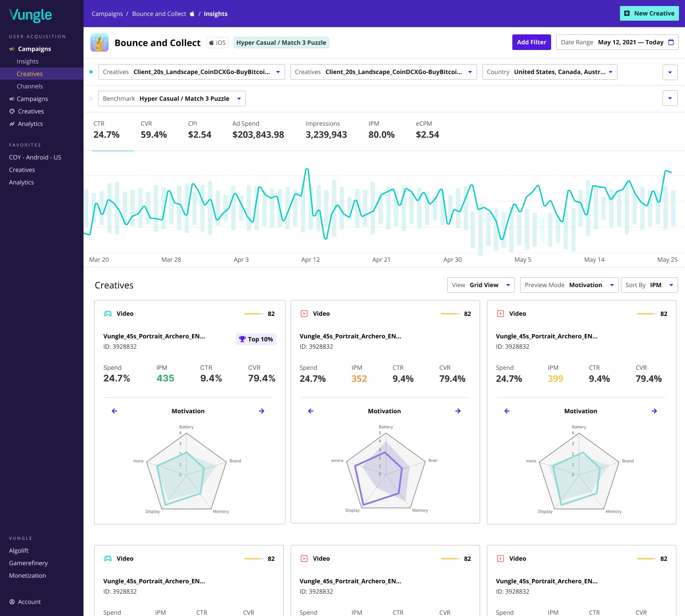Click the Analytics chart icon in sidebar

12,124
